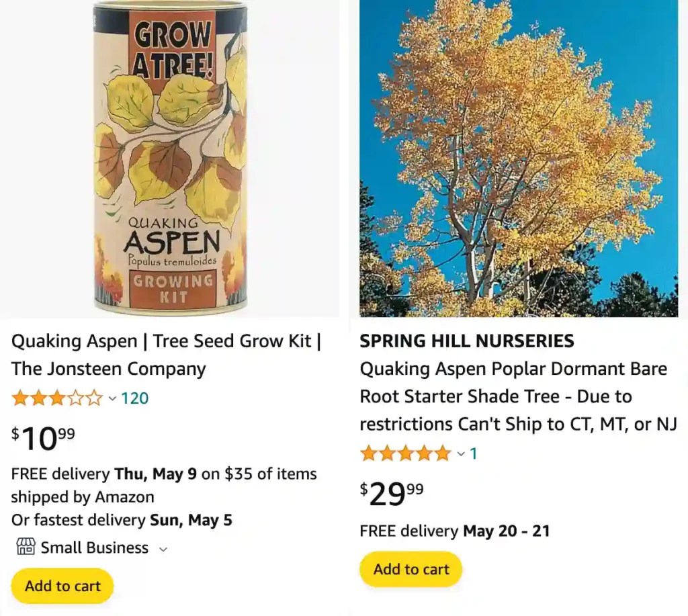Add the Jonsteen seed grow kit to cart

pos(62,585)
